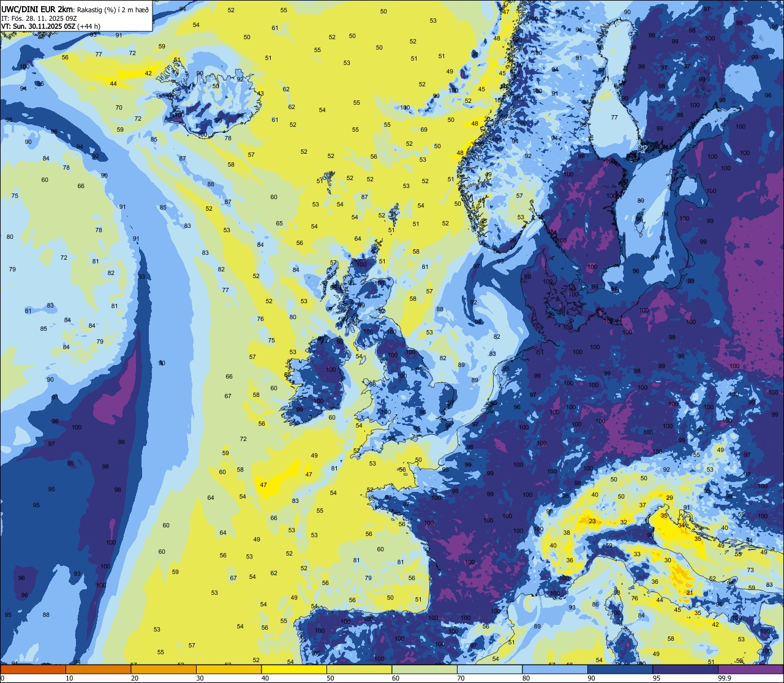This screenshot has width=784, height=683.
Task: Pick the pale green 60–70 legend swatch
Action: pyautogui.click(x=424, y=670)
